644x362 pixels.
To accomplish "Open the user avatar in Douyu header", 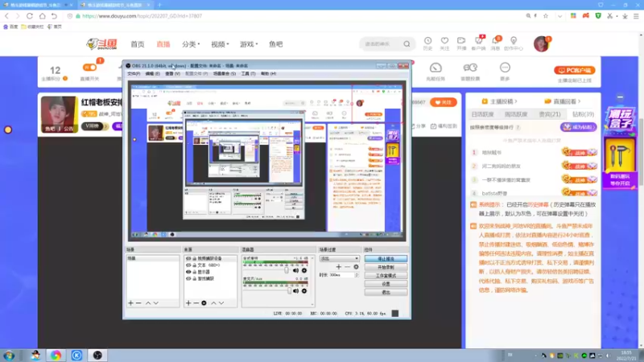I will tap(541, 43).
